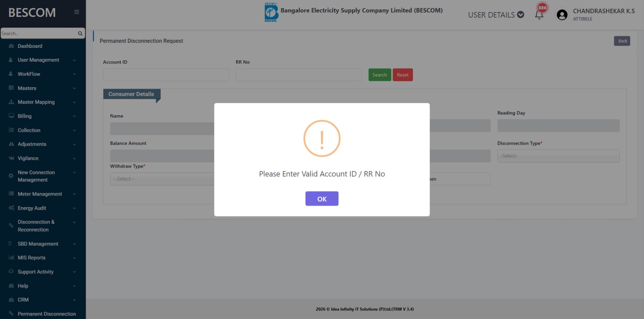Focus the Account ID input field
Viewport: 644px width, 319px height.
coord(166,75)
